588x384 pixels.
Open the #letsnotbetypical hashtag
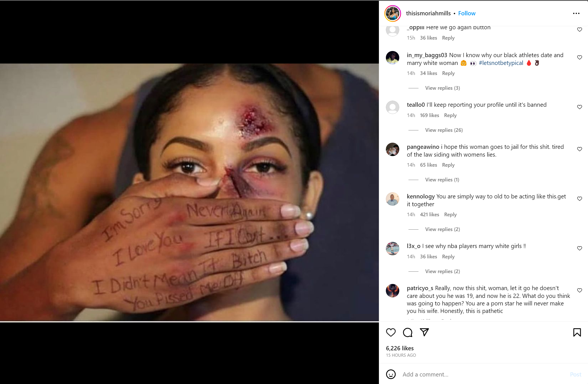[501, 63]
